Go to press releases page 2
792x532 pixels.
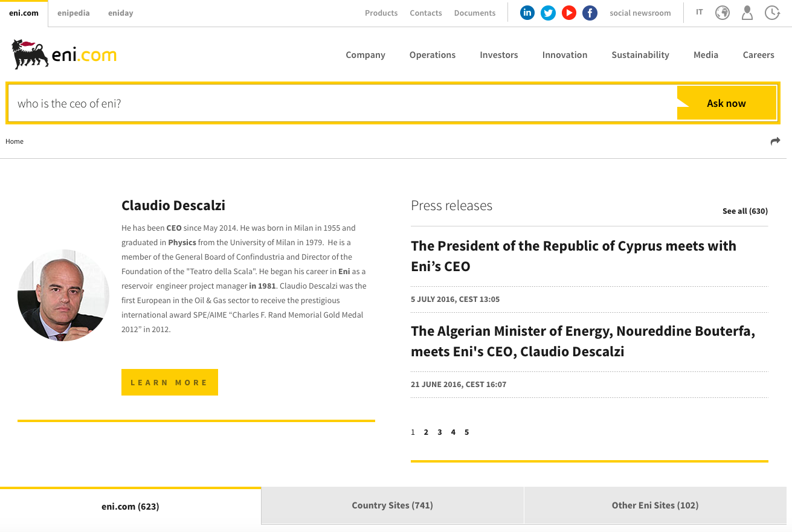(426, 432)
